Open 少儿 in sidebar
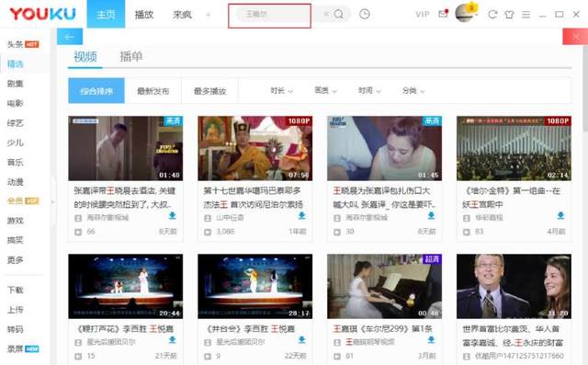Image resolution: width=588 pixels, height=365 pixels. [16, 143]
